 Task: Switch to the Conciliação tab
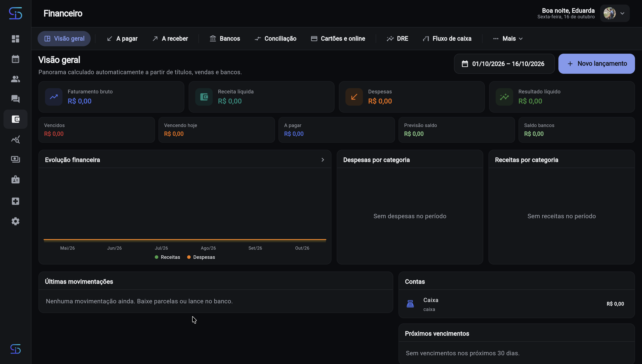(x=275, y=39)
